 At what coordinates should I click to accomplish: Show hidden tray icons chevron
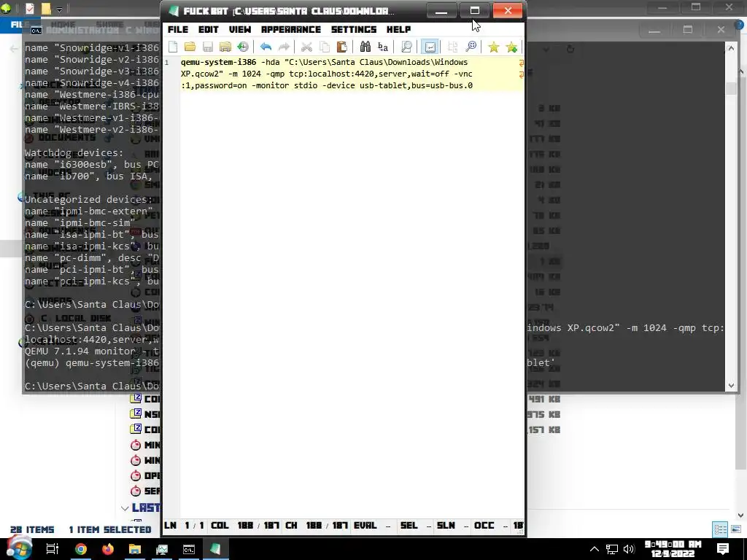pos(594,549)
